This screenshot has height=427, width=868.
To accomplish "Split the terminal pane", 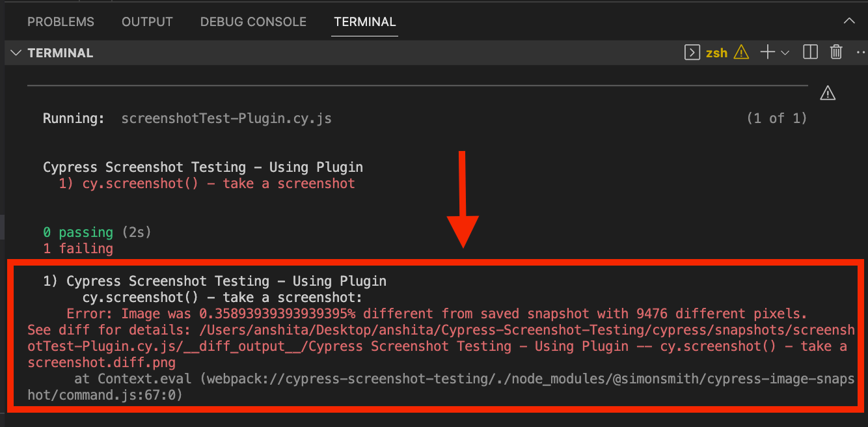I will pos(810,53).
